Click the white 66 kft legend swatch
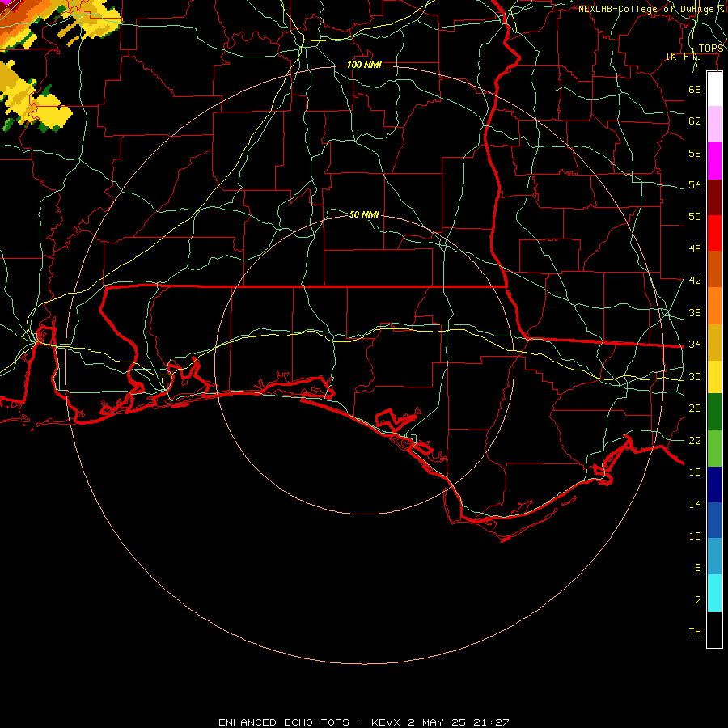Viewport: 728px width, 728px height. tap(714, 89)
